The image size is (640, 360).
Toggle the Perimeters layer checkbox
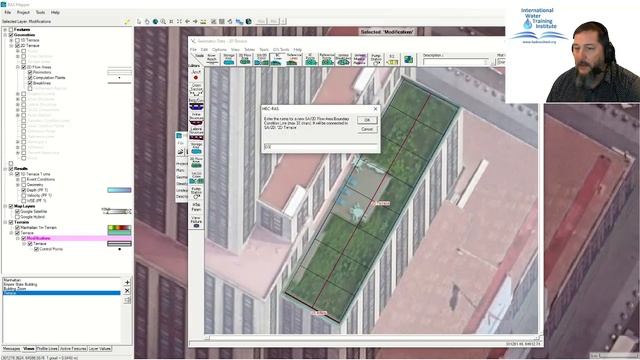pos(30,72)
